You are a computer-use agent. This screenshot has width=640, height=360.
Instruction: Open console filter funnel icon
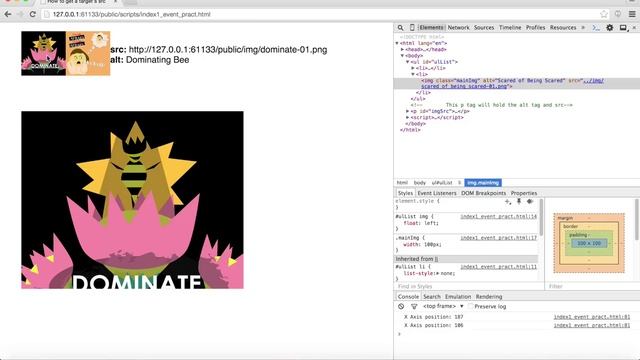(414, 306)
